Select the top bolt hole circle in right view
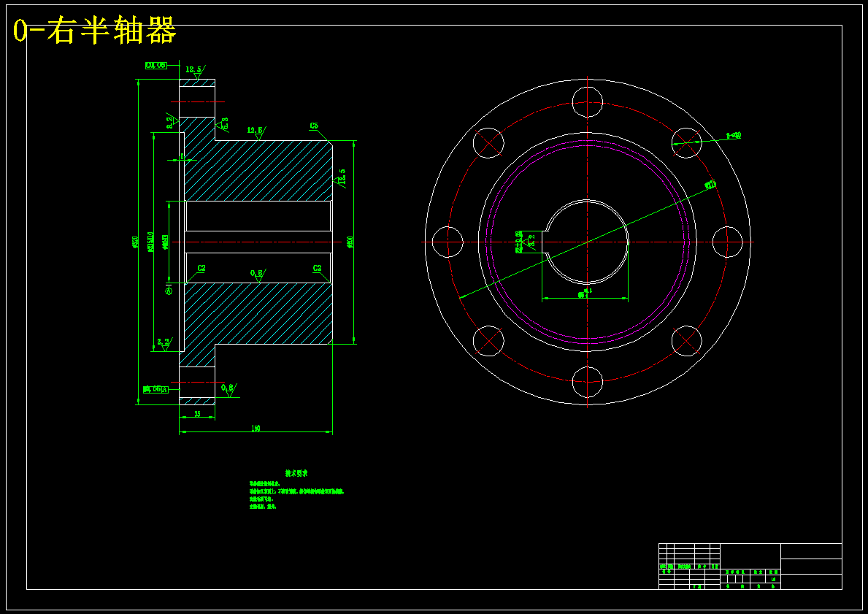The image size is (868, 614). tap(588, 102)
